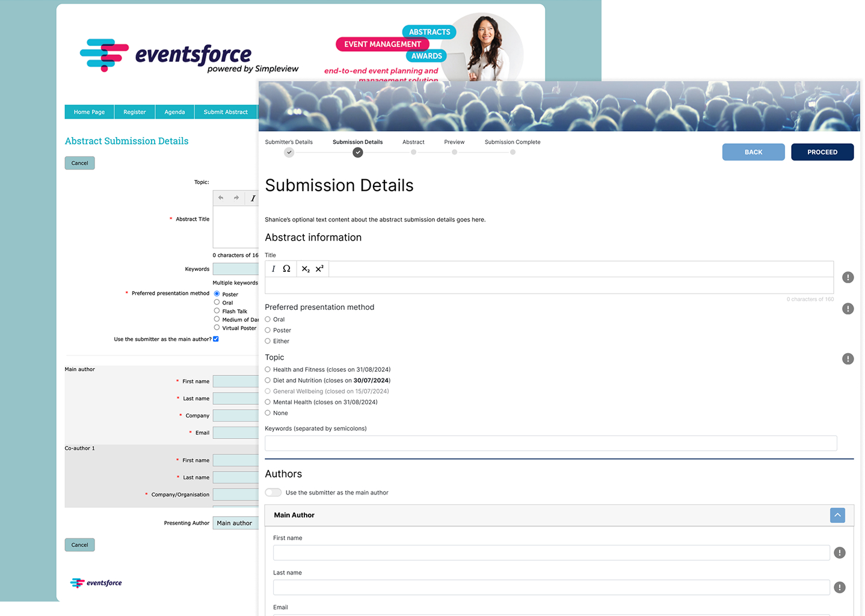
Task: Click the info icon next to Preferred presentation method
Action: click(x=848, y=308)
